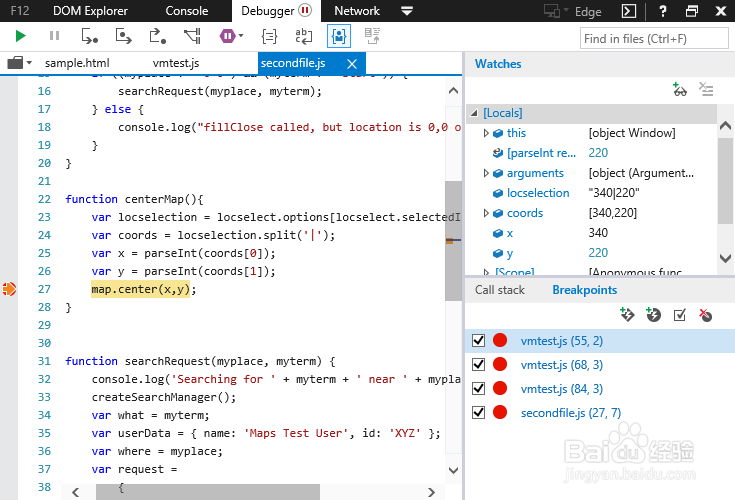Open the Network tab

pyautogui.click(x=357, y=11)
